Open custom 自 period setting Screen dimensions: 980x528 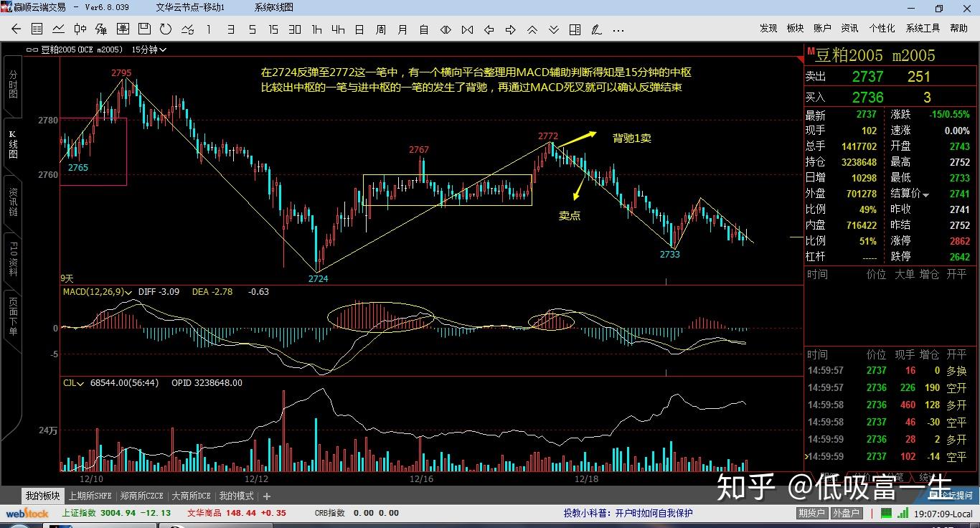tap(424, 29)
